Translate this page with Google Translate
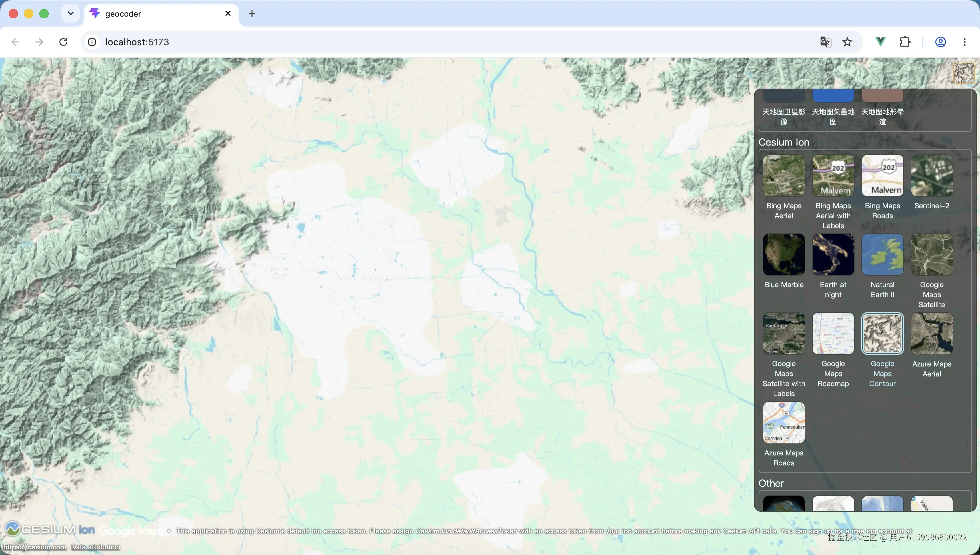 coord(826,42)
